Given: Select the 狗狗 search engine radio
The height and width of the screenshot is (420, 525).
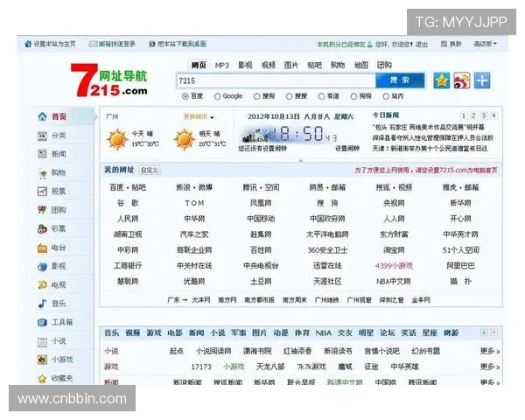Looking at the screenshot, I should [x=353, y=96].
